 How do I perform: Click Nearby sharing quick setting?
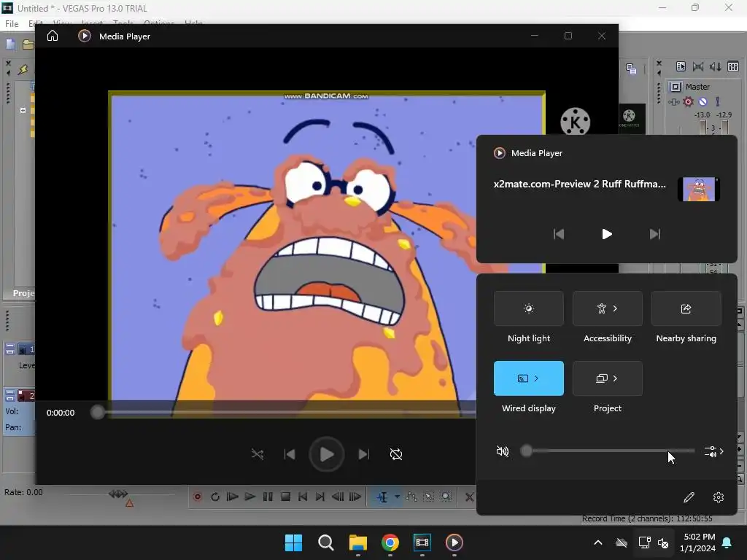(686, 308)
